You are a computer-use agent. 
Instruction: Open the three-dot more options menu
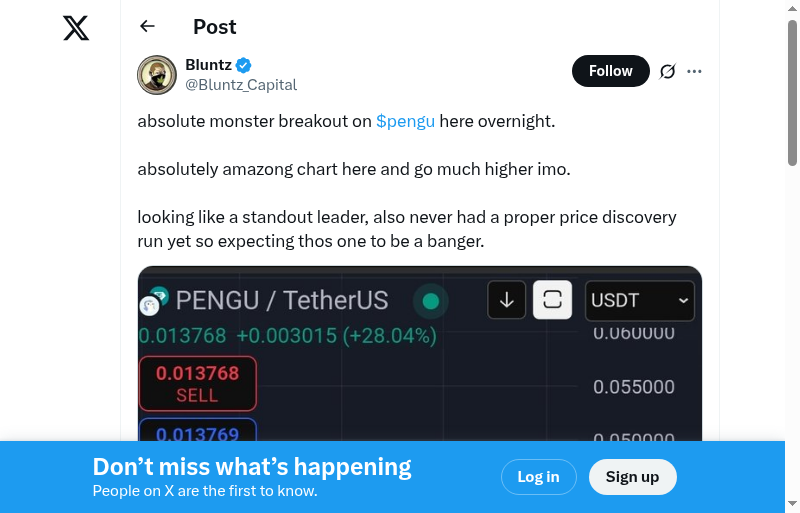(695, 71)
